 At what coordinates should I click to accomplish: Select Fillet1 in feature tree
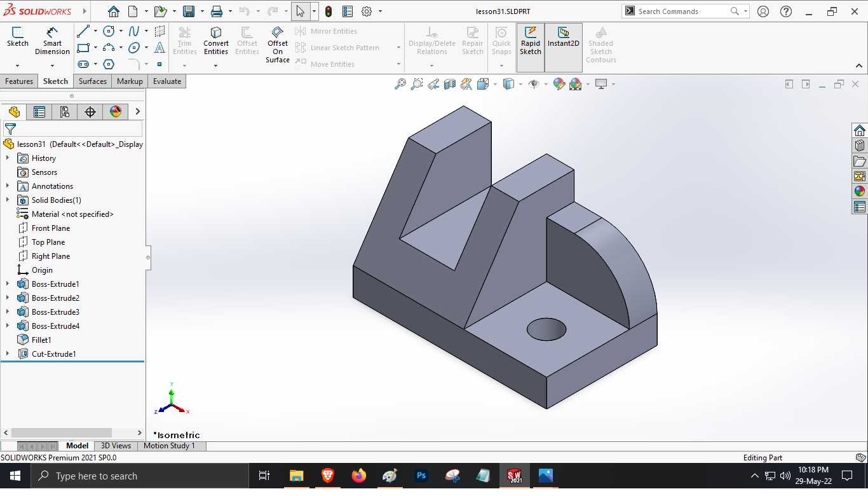click(x=41, y=340)
